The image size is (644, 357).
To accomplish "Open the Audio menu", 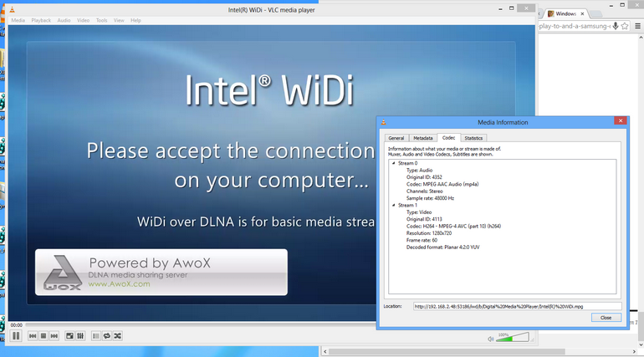I will (x=64, y=20).
